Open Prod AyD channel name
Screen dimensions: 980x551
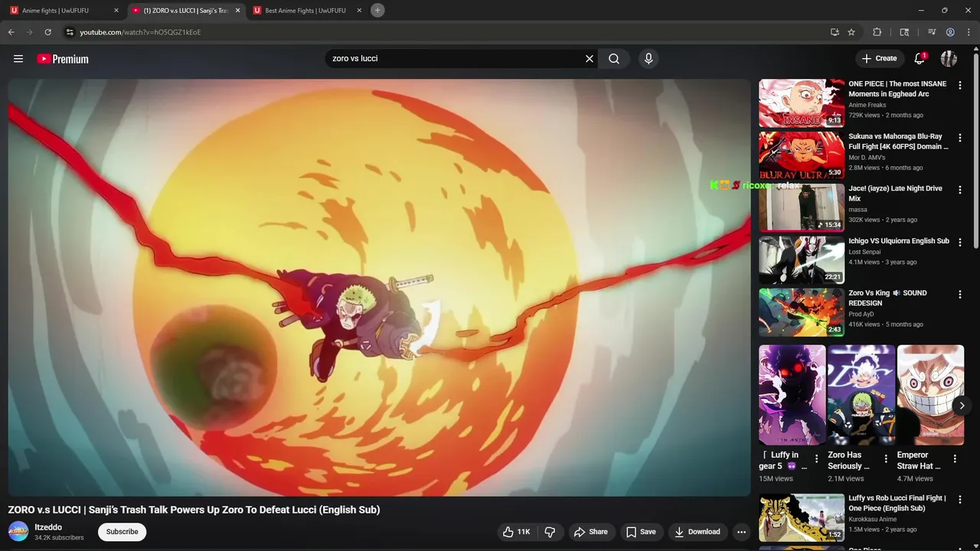click(861, 314)
